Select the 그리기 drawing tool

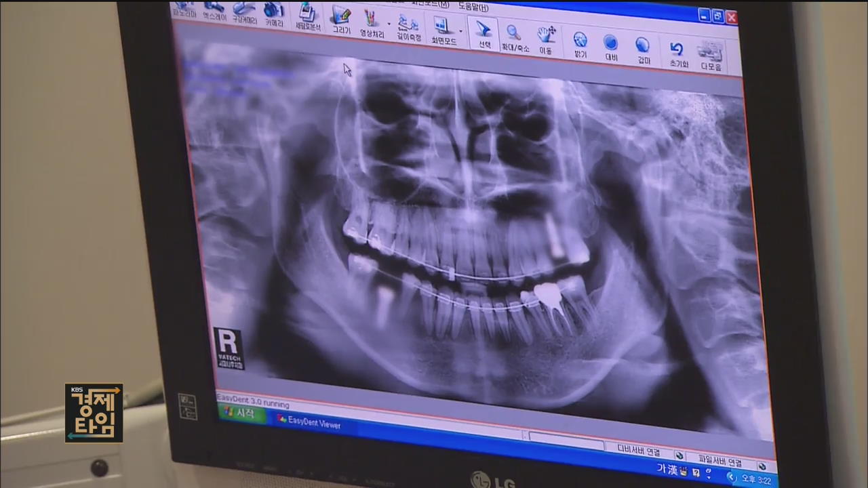(x=340, y=20)
